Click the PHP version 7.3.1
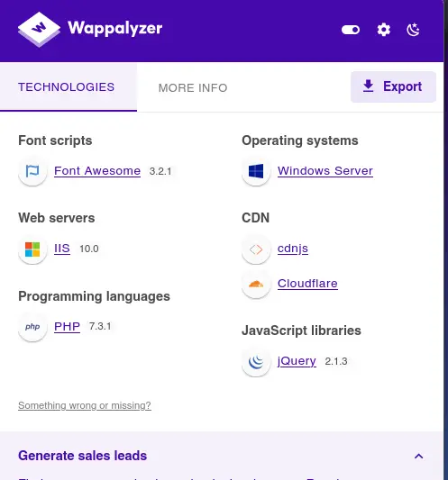448x480 pixels. click(x=100, y=326)
